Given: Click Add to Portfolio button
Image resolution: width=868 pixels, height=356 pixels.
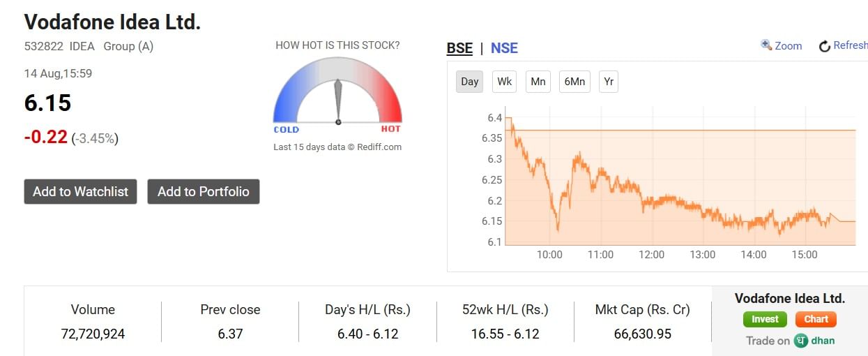Looking at the screenshot, I should [203, 191].
